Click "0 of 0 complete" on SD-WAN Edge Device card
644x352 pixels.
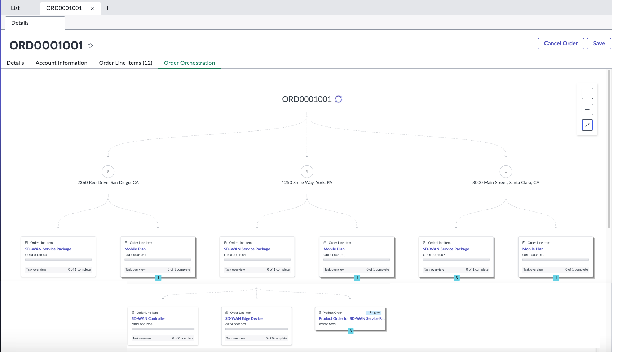pyautogui.click(x=277, y=338)
